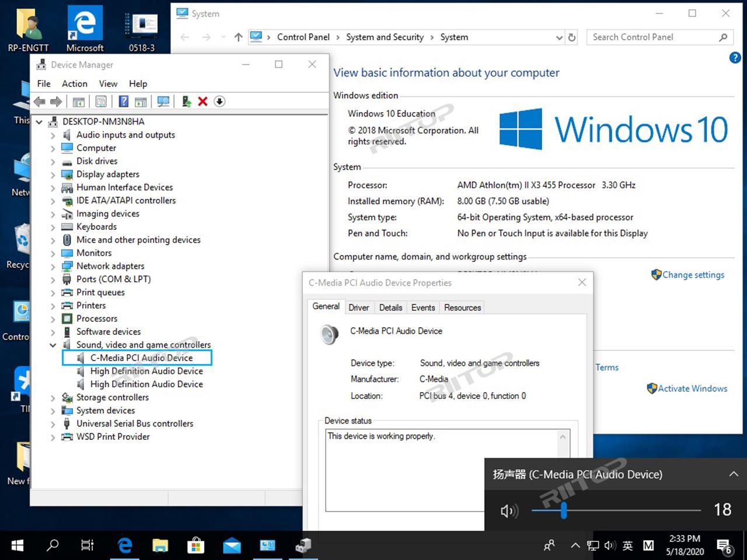Mute the speaker icon in volume flyout
Viewport: 747px width, 560px height.
point(509,511)
